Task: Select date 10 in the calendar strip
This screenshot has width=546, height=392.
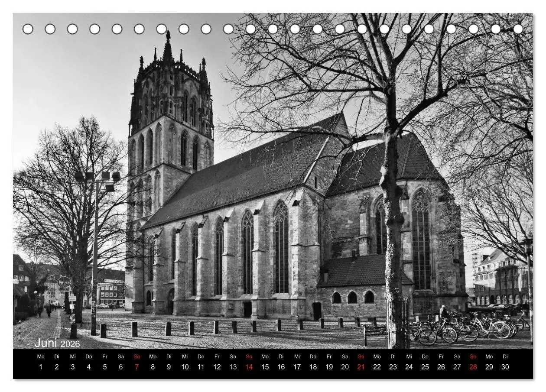Action: tap(185, 367)
